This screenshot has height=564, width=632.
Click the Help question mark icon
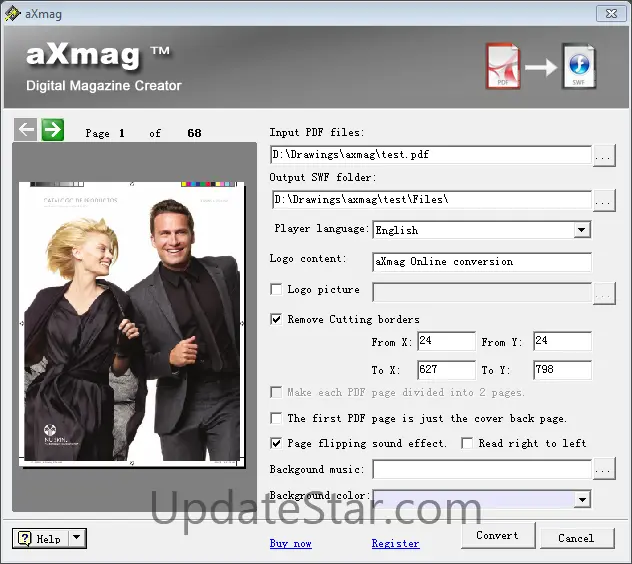point(25,538)
